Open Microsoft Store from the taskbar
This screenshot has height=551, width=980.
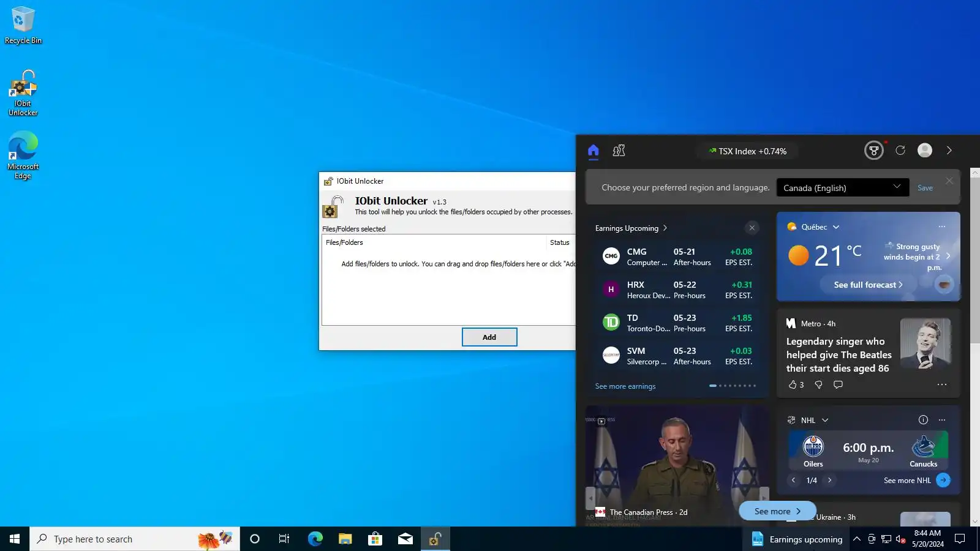tap(375, 539)
